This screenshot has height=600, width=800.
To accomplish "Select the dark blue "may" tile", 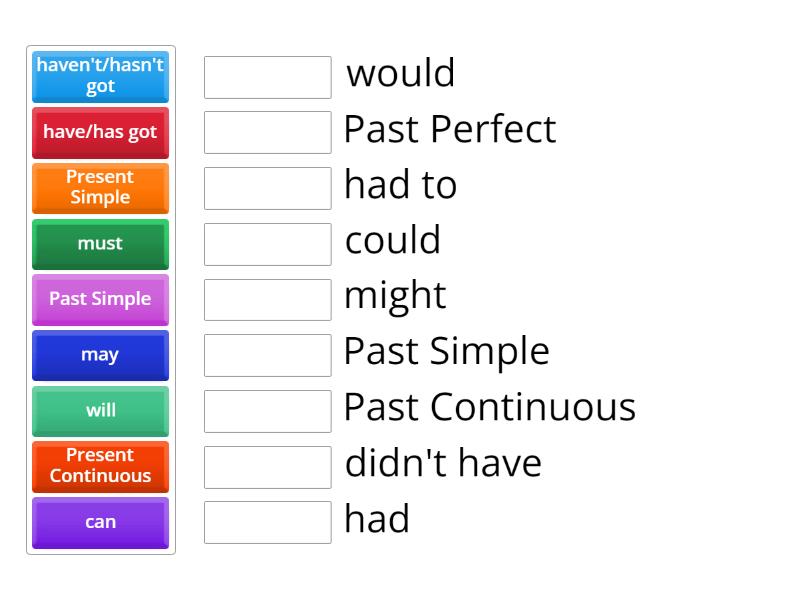I will click(x=100, y=355).
